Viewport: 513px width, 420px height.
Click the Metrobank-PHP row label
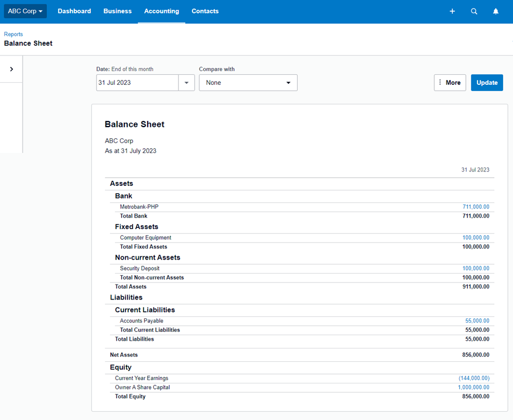(x=139, y=207)
